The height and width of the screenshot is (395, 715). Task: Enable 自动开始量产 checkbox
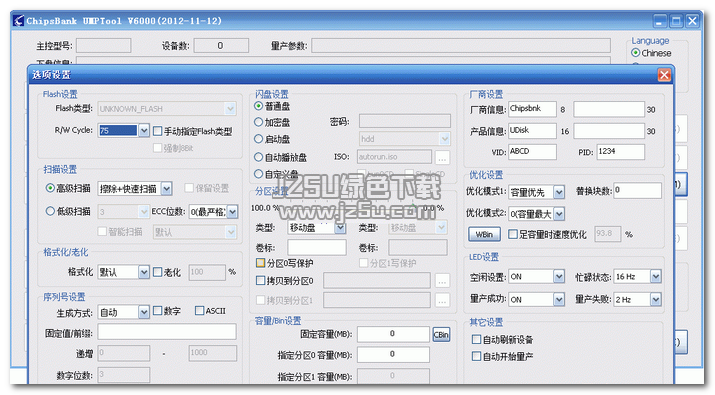pyautogui.click(x=477, y=356)
